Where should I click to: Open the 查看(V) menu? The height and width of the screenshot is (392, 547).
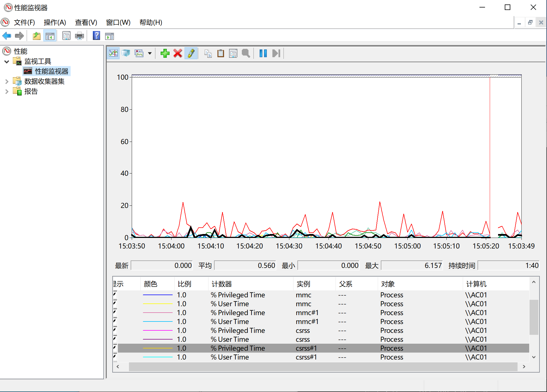(x=86, y=22)
